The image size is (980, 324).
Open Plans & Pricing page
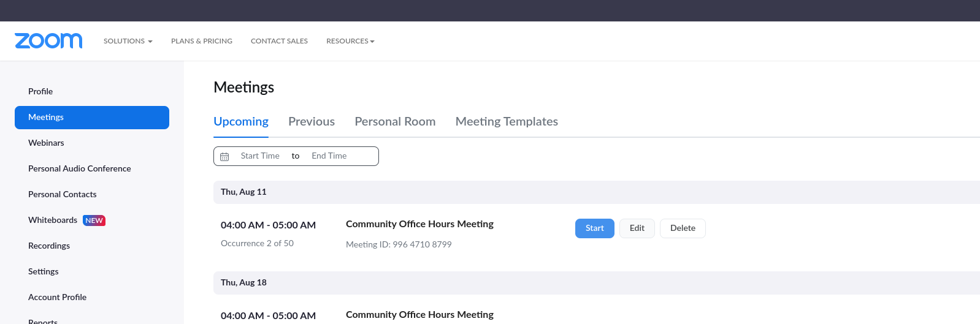click(x=202, y=41)
